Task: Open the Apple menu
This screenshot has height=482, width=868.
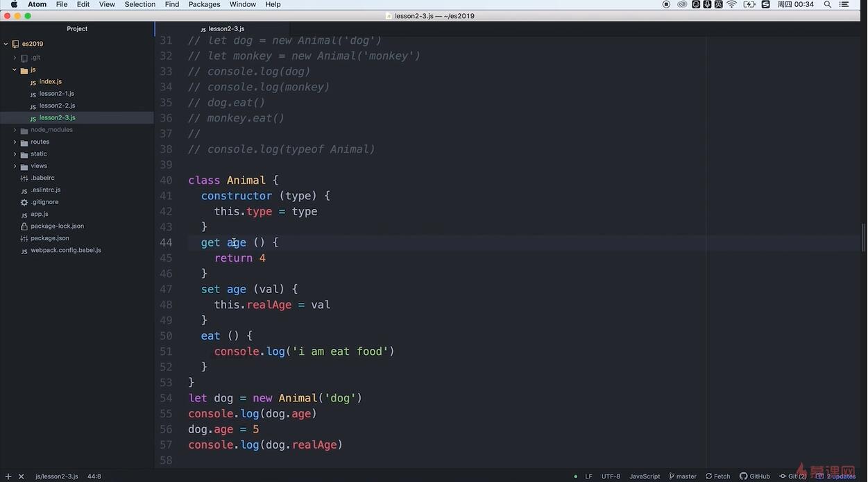Action: pyautogui.click(x=13, y=4)
